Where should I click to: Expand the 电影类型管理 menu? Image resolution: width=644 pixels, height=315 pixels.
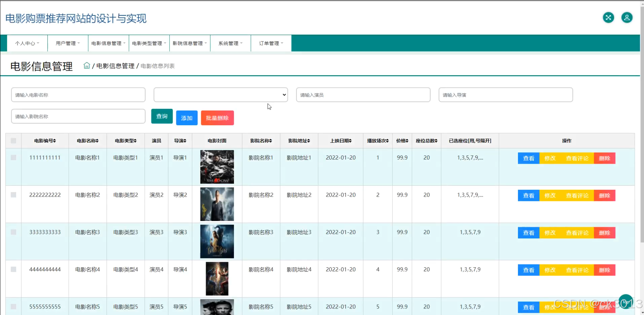pos(149,43)
